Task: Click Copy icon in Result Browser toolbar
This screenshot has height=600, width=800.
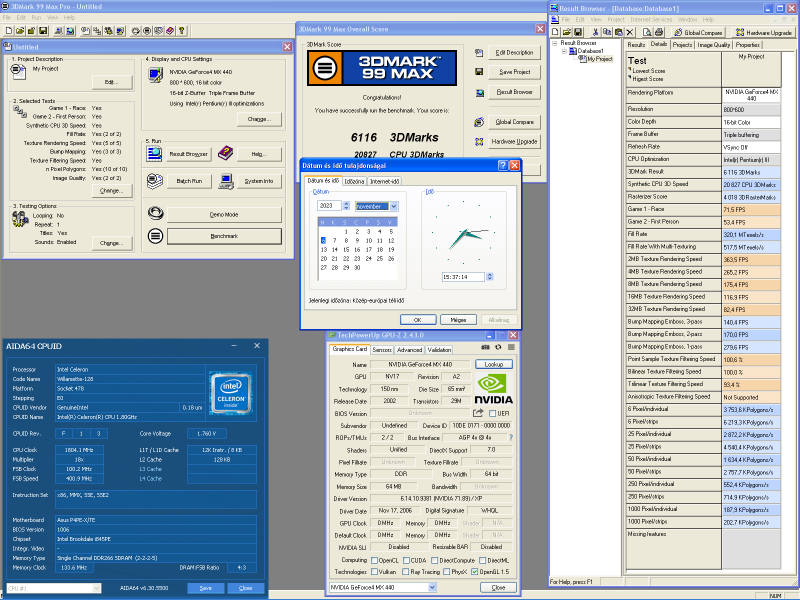Action: [x=607, y=32]
